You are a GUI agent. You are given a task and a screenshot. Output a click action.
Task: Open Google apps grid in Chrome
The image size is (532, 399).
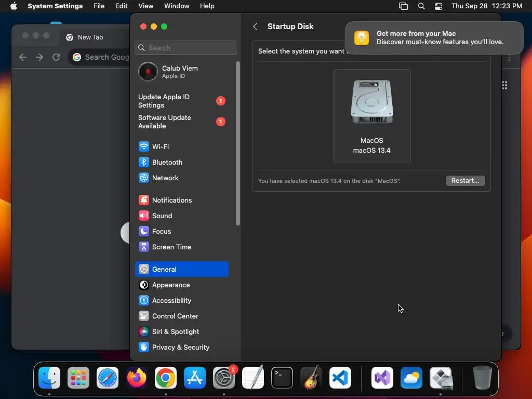[x=504, y=85]
